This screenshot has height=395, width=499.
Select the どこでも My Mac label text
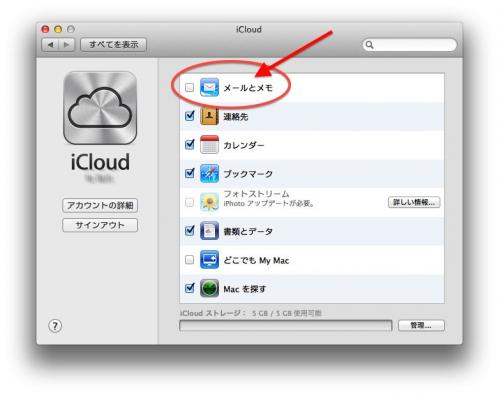pos(256,260)
